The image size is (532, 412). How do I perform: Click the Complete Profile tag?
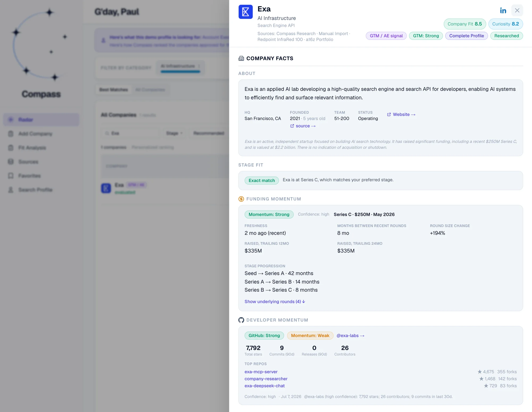pyautogui.click(x=467, y=36)
